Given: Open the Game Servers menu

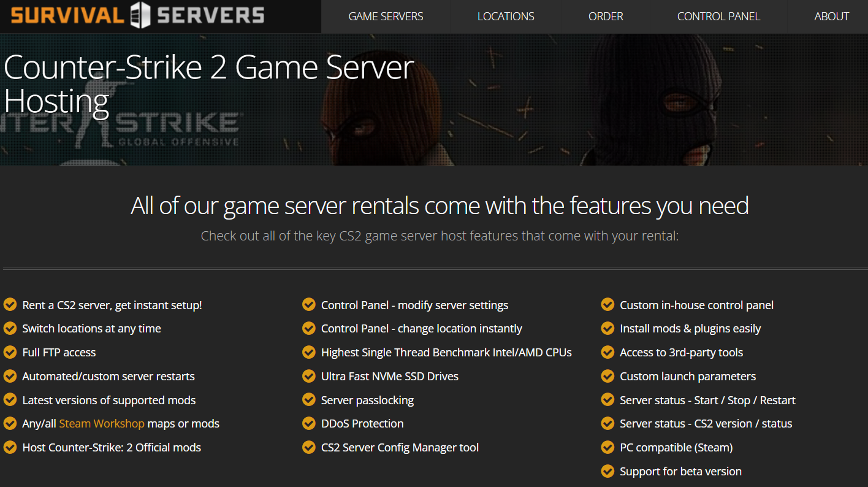Looking at the screenshot, I should pos(386,17).
